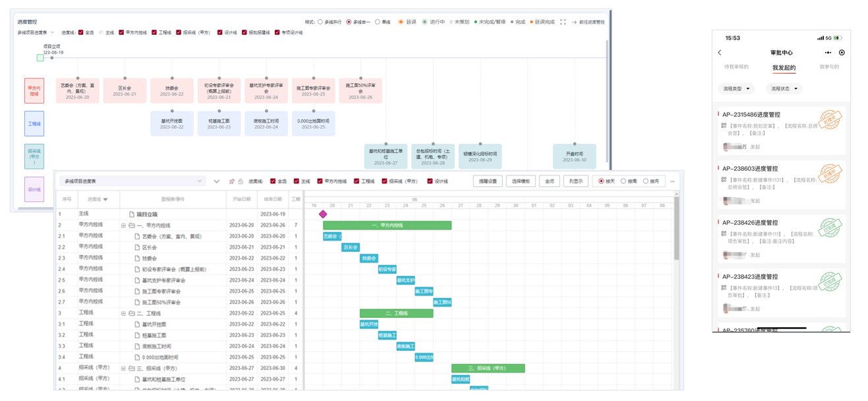Click the pin icon in Gantt toolbar
868x401 pixels.
pos(231,181)
